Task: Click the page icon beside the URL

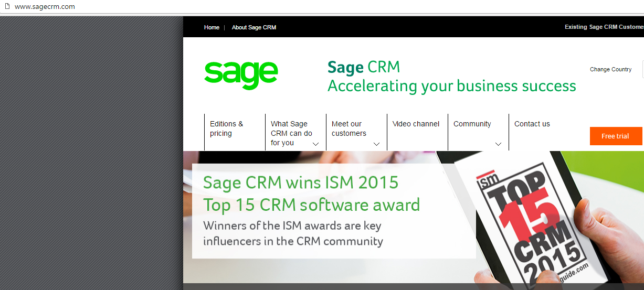Action: click(x=7, y=7)
